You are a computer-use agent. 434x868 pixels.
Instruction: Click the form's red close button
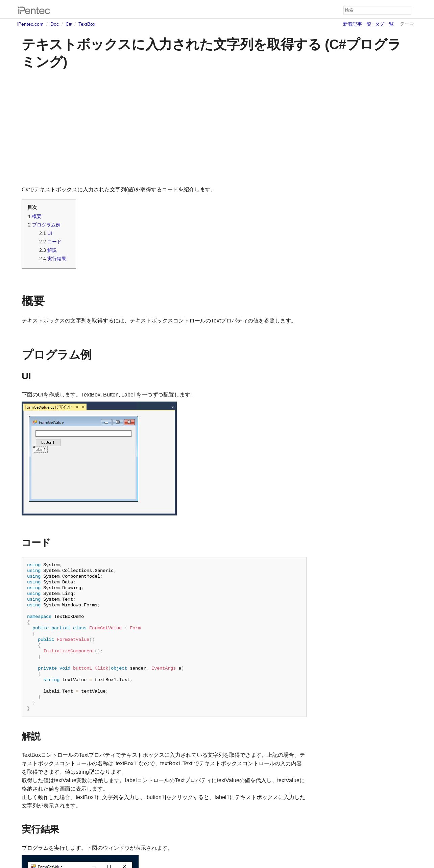[x=129, y=422]
